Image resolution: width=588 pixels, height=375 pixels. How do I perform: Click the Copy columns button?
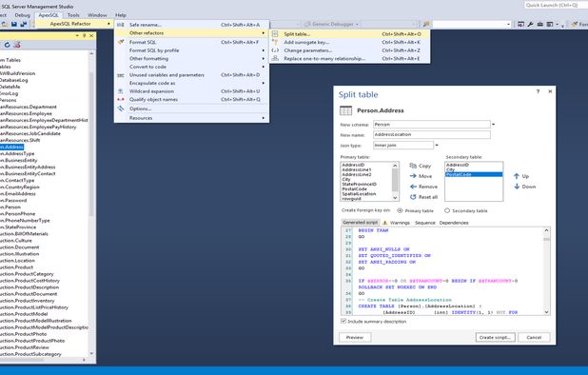(421, 166)
